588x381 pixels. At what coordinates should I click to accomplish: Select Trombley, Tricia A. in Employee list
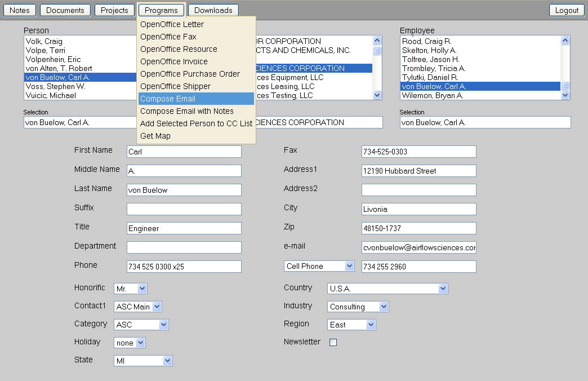click(434, 68)
